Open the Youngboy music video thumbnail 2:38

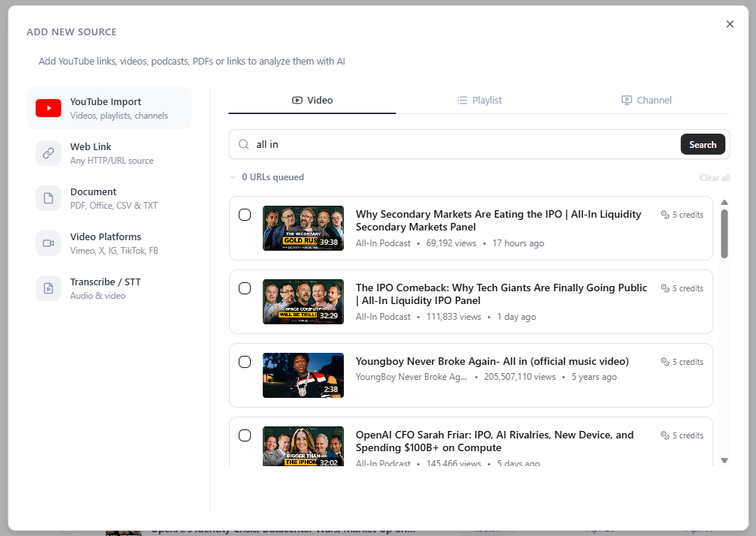click(x=303, y=375)
